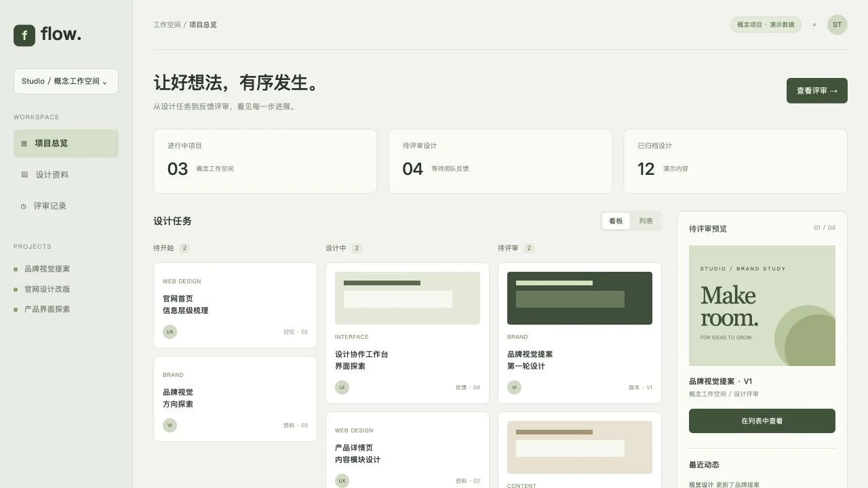The image size is (868, 488).
Task: Click UX avatar on 产品详情页 card
Action: point(342,481)
